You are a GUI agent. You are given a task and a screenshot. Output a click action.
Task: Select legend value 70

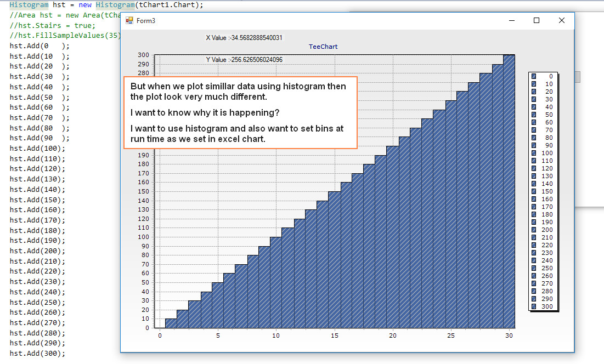click(x=549, y=130)
